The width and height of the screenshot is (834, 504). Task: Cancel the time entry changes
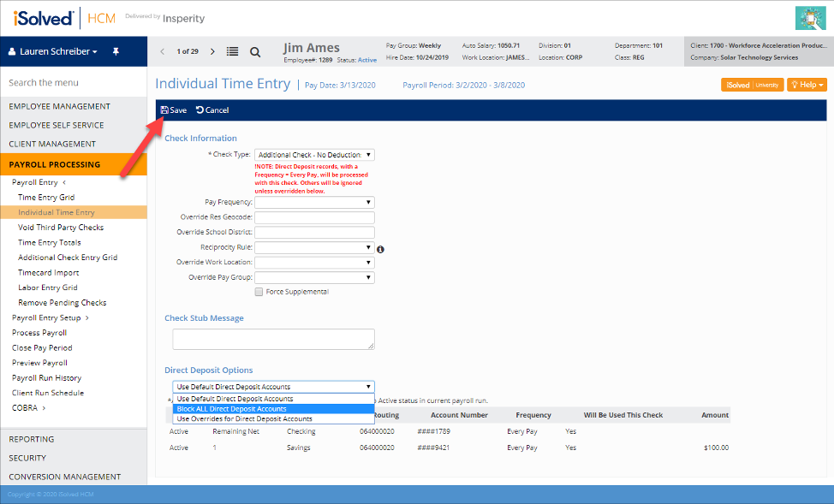pyautogui.click(x=212, y=110)
